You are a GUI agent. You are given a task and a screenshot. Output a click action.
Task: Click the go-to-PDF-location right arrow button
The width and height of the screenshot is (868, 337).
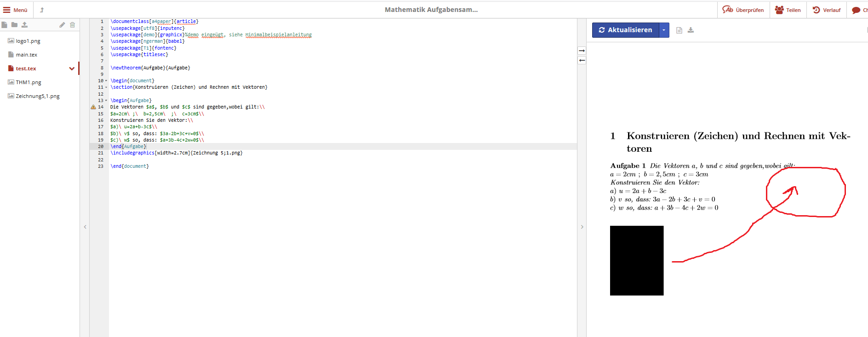(582, 51)
